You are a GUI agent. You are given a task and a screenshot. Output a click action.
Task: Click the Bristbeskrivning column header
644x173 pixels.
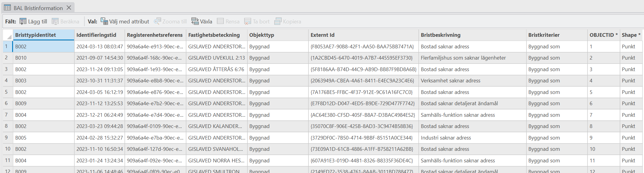[440, 35]
